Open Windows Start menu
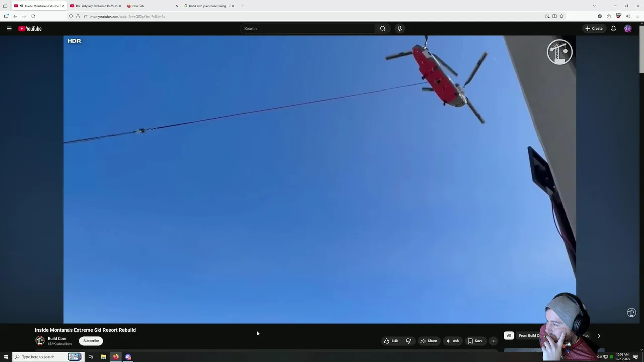 [x=6, y=357]
